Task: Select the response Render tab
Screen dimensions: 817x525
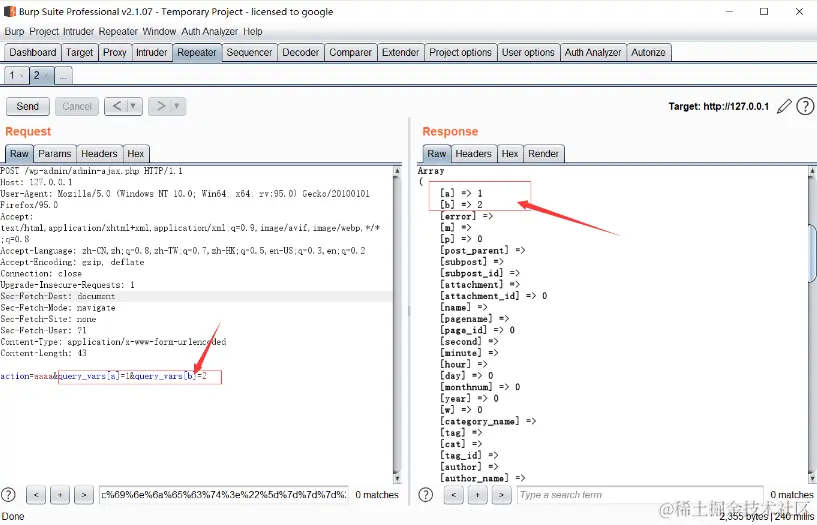Action: (543, 154)
